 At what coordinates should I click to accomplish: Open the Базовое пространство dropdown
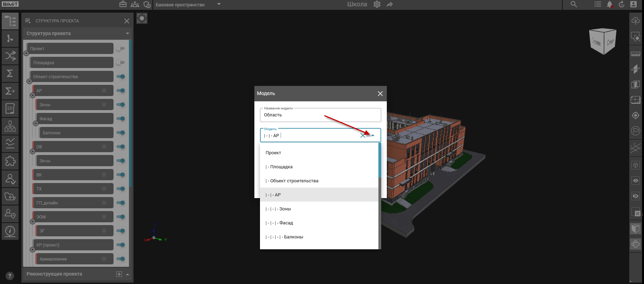pyautogui.click(x=219, y=5)
